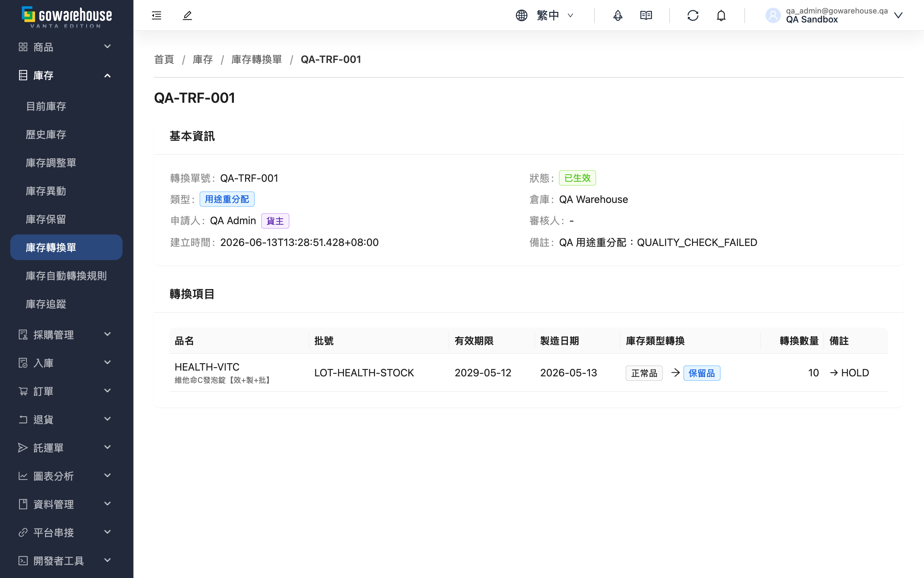Click the gowarehouse logo
The image size is (924, 578).
pyautogui.click(x=66, y=17)
